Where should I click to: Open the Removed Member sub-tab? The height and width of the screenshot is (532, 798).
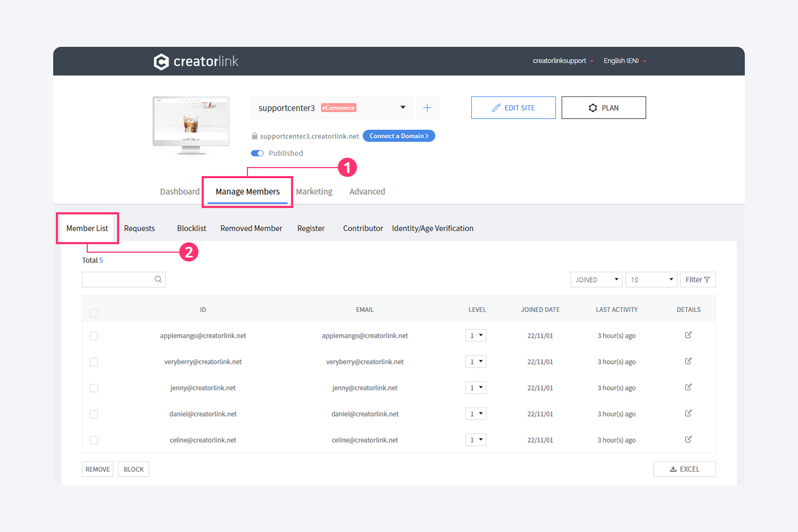pyautogui.click(x=251, y=228)
